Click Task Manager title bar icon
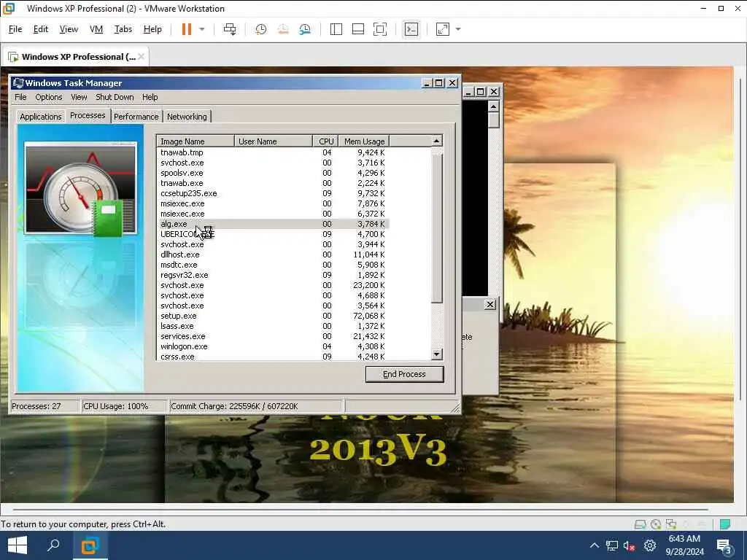This screenshot has height=560, width=747. pos(18,83)
